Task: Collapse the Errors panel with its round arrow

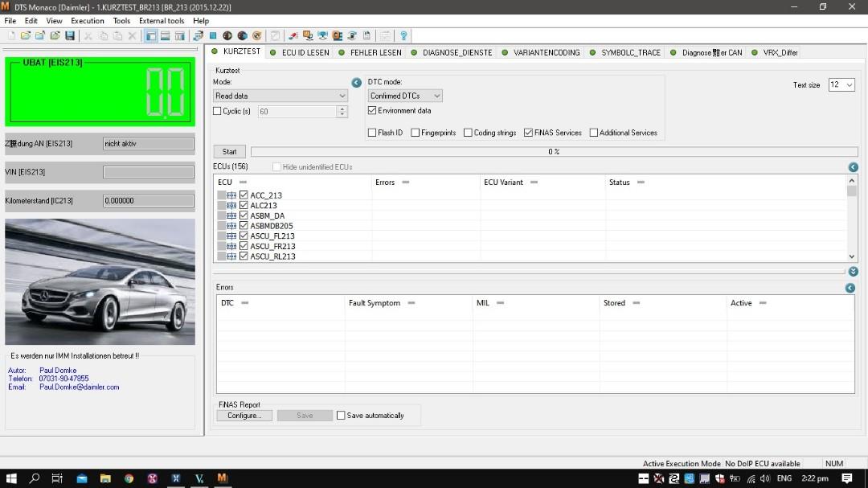Action: pos(850,288)
